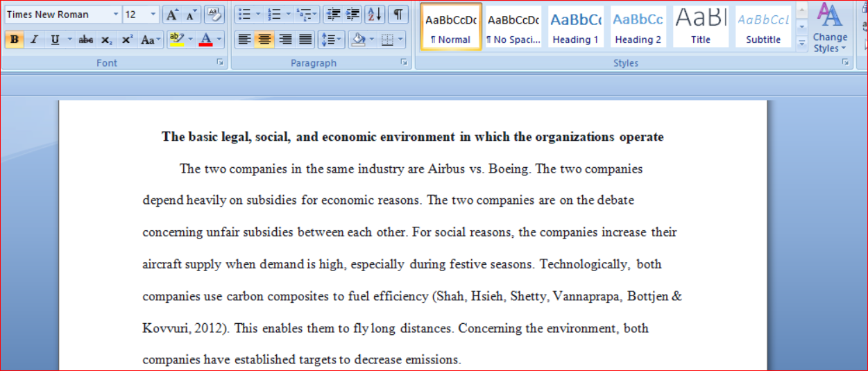Insert a bulleted list
The height and width of the screenshot is (371, 868).
click(244, 15)
